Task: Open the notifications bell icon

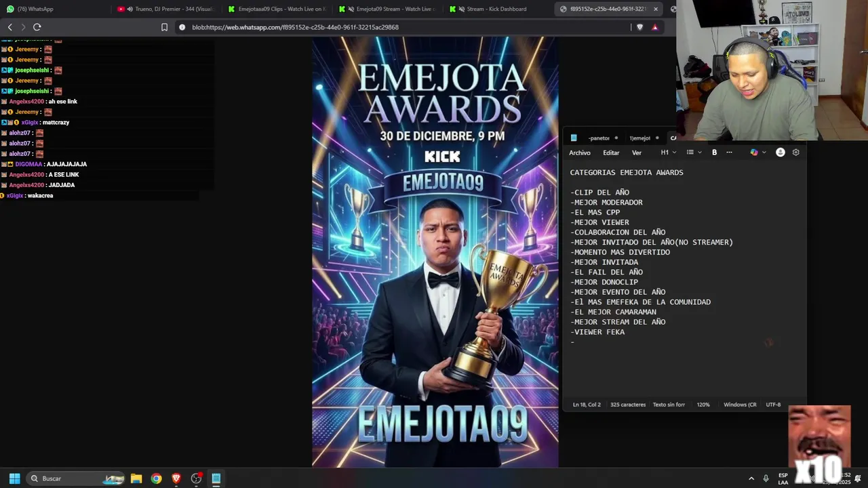Action: pos(858,479)
